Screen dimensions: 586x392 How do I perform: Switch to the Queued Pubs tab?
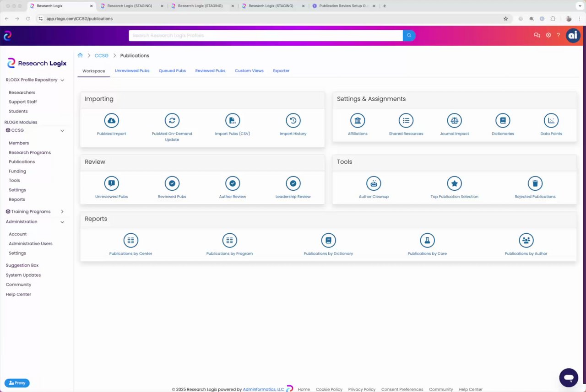pyautogui.click(x=172, y=71)
